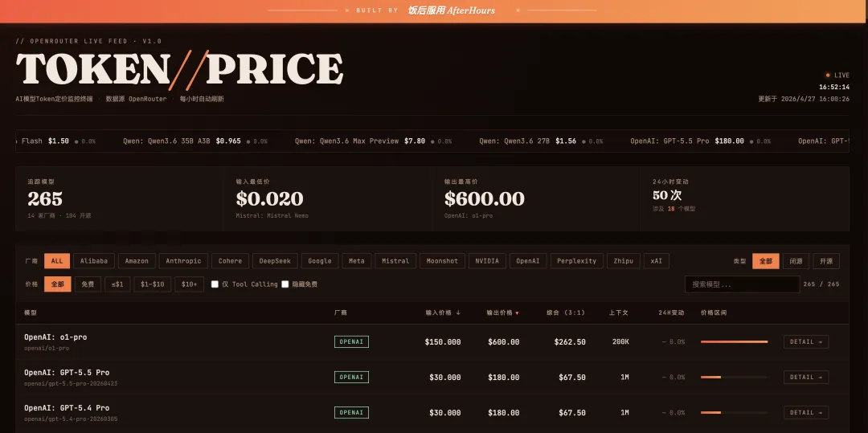Viewport: 868px width, 433px height.
Task: Sort by 综合 (3:1) column header
Action: pos(565,312)
